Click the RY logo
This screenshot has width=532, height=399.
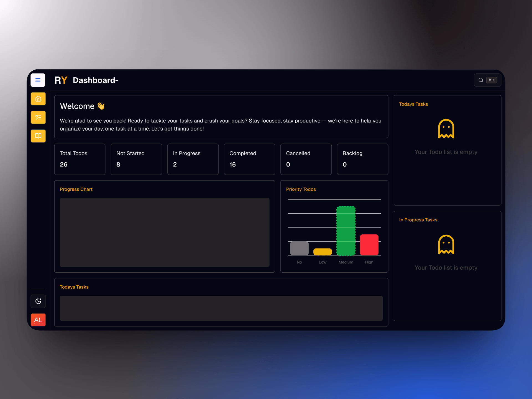[x=61, y=80]
